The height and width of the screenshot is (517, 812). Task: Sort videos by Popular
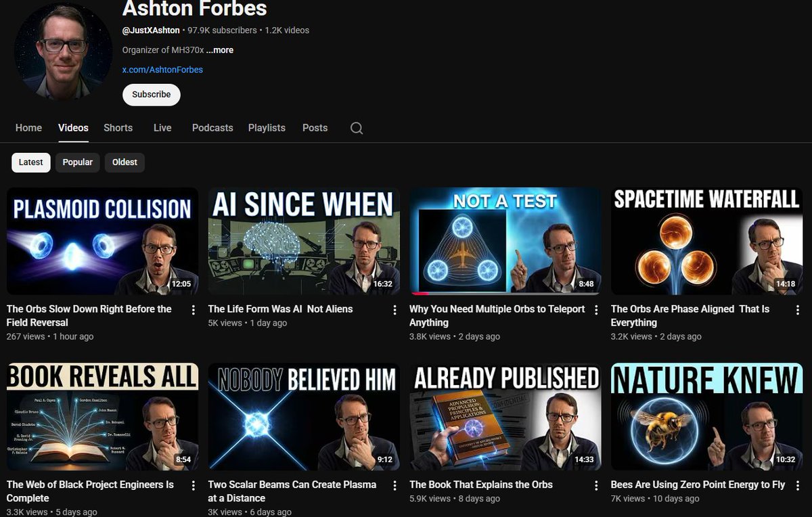pos(78,162)
